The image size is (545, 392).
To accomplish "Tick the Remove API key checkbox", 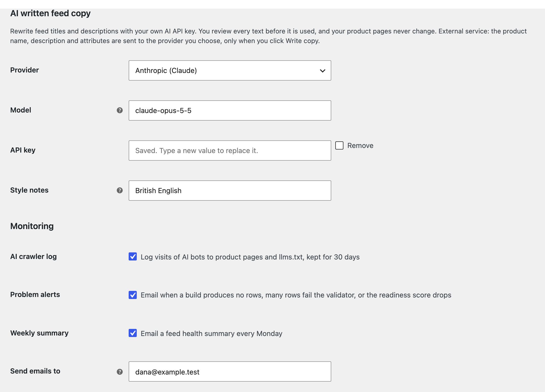I will pyautogui.click(x=339, y=145).
